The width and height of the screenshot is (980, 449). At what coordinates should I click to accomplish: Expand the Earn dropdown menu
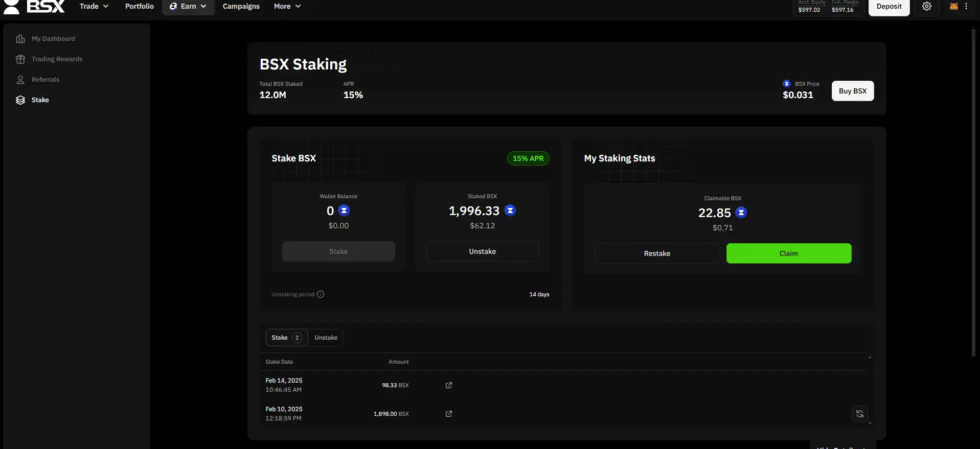click(x=188, y=7)
